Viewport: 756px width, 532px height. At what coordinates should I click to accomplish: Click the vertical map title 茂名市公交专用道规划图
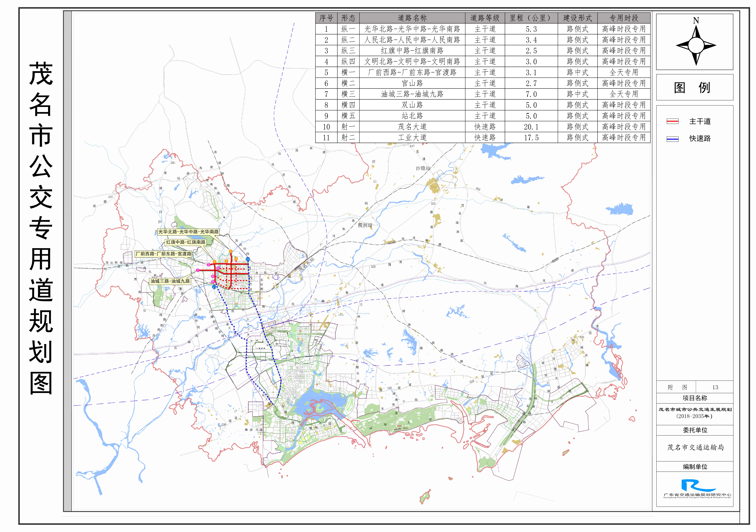coord(41,228)
